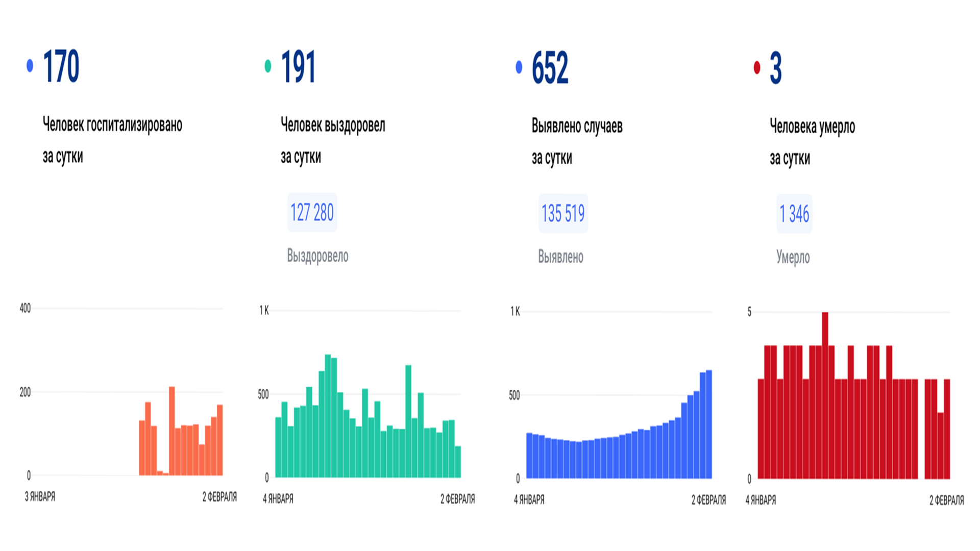The height and width of the screenshot is (551, 980).
Task: Click 4 ЯНВАРЯ label under recovered chart
Action: 278,499
